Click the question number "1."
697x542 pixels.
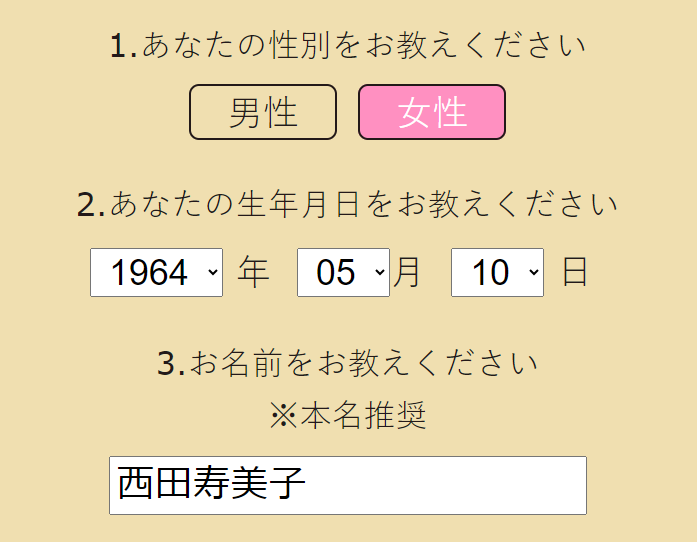click(x=123, y=46)
